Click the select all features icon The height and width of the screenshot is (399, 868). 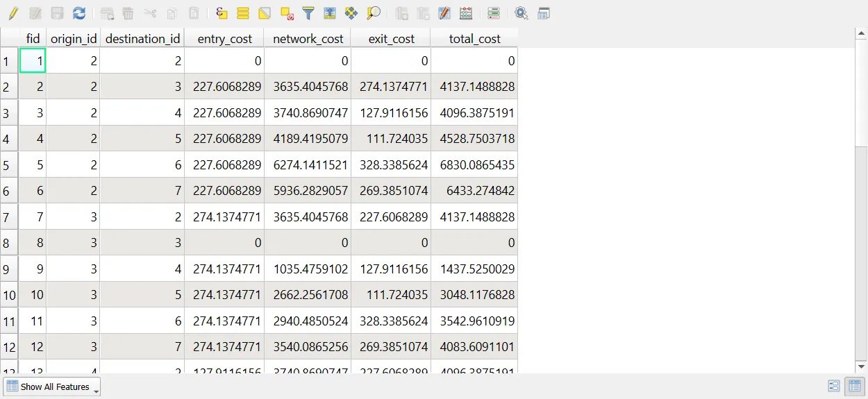click(243, 13)
